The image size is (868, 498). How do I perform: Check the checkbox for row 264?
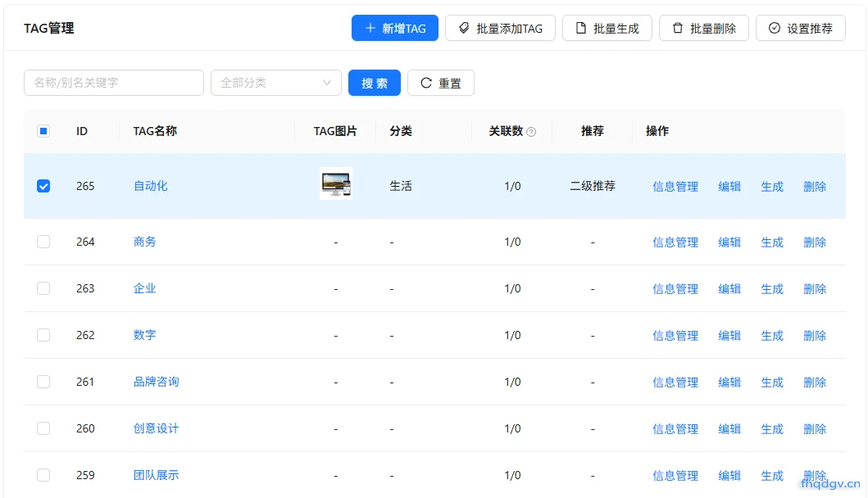[x=43, y=242]
